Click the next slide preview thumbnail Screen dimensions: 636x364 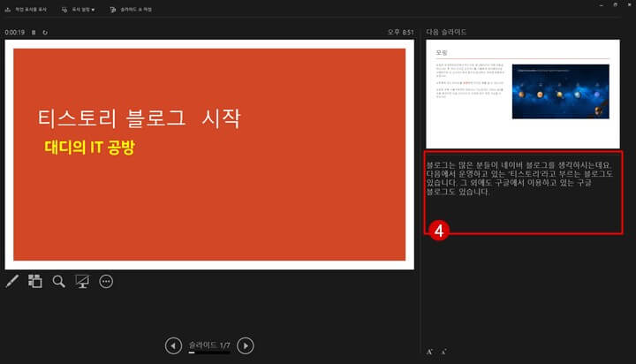pos(523,94)
